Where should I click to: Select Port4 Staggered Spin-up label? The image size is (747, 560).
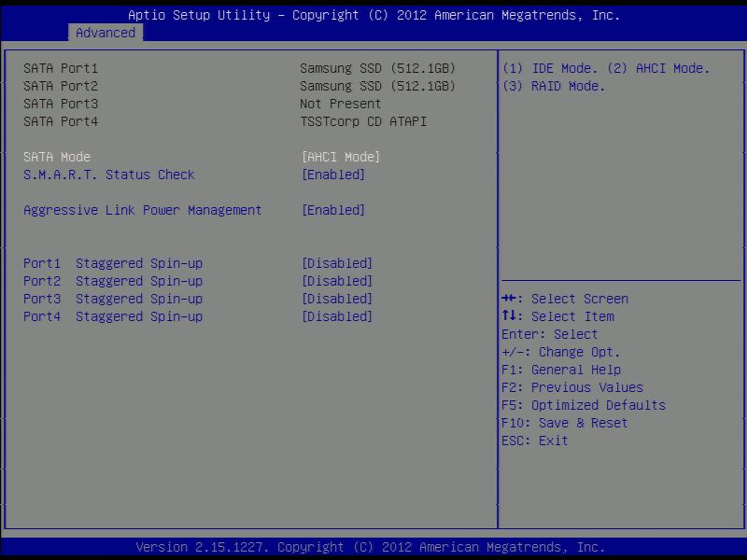(x=113, y=316)
